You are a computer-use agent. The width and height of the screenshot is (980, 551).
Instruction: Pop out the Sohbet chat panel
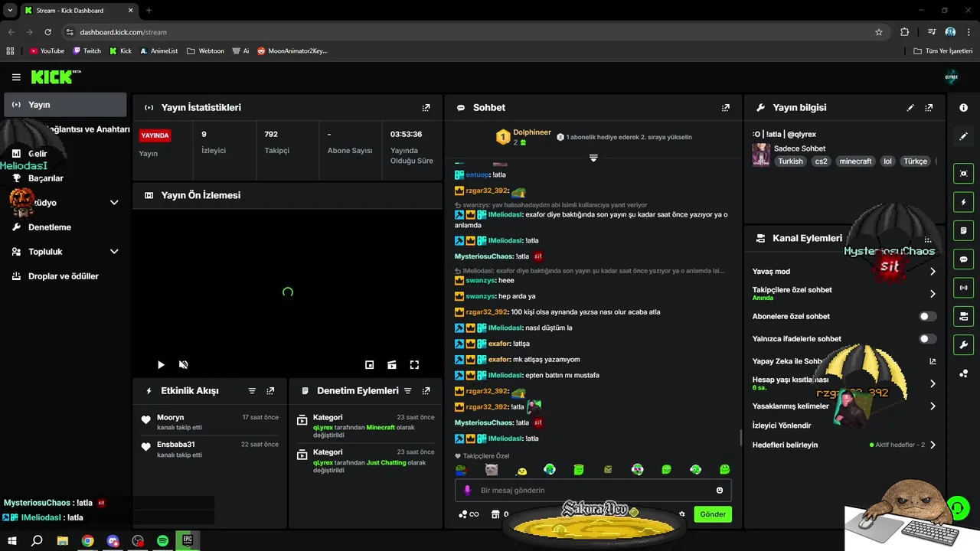tap(726, 108)
